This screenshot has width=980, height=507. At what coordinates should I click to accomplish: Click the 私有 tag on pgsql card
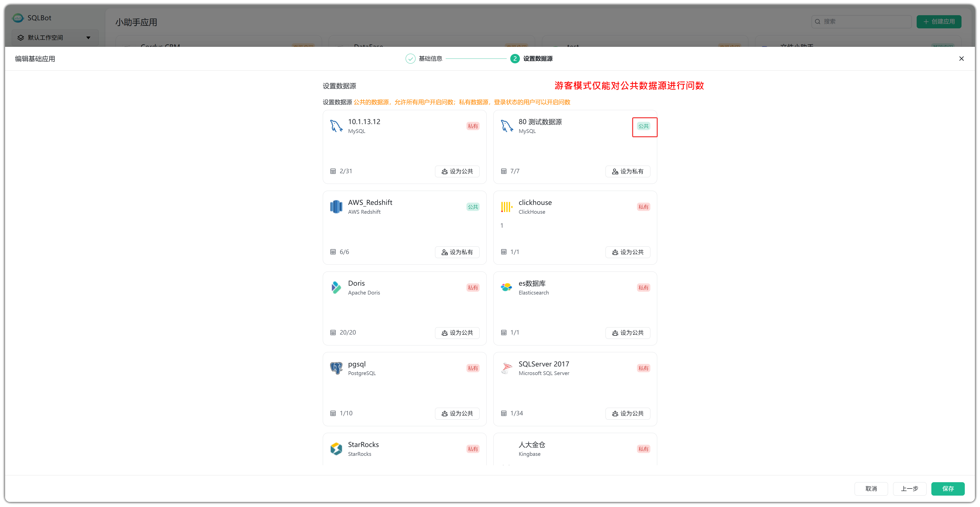473,368
